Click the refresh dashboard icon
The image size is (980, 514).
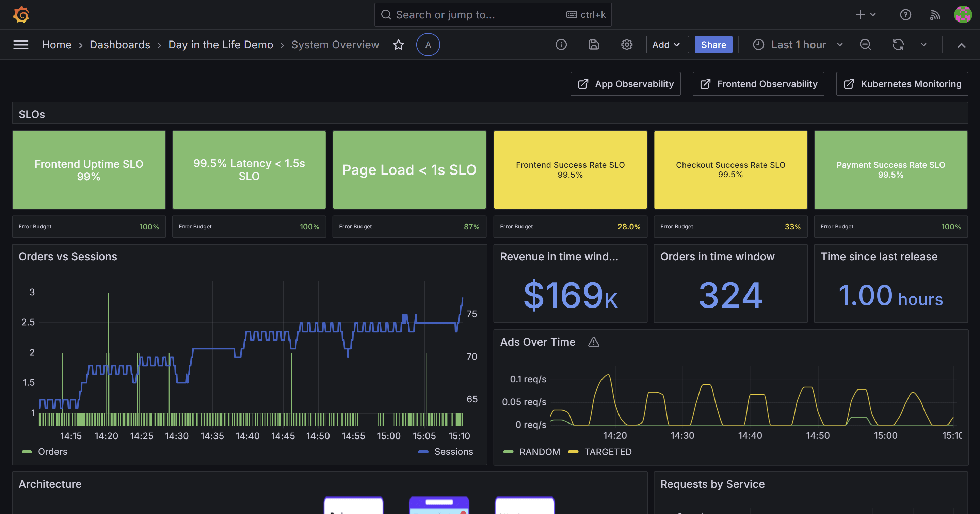(898, 45)
